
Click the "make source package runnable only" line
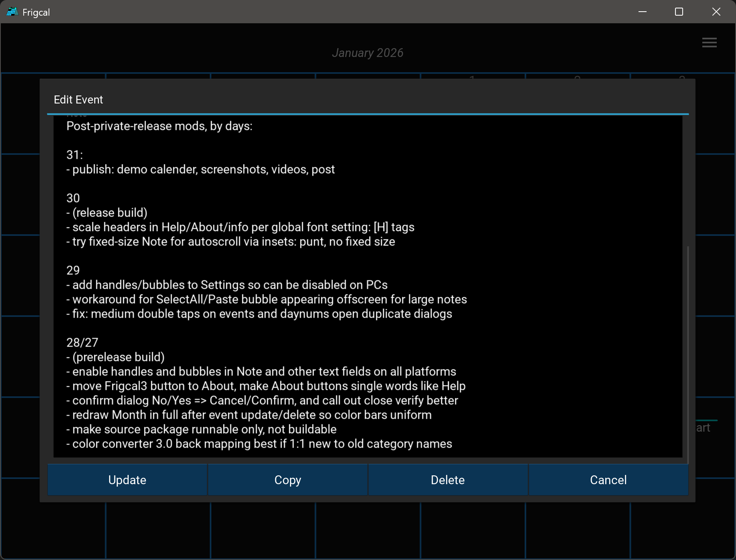tap(201, 429)
